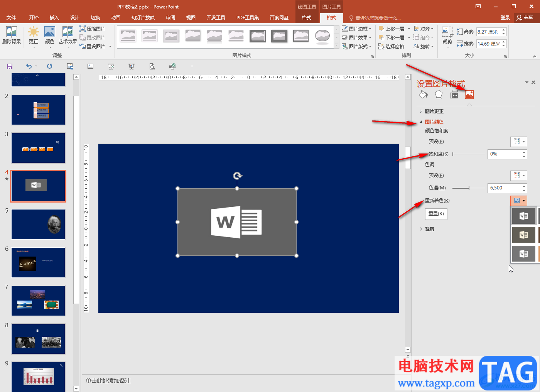Click the Redo icon
540x392 pixels.
(x=49, y=66)
